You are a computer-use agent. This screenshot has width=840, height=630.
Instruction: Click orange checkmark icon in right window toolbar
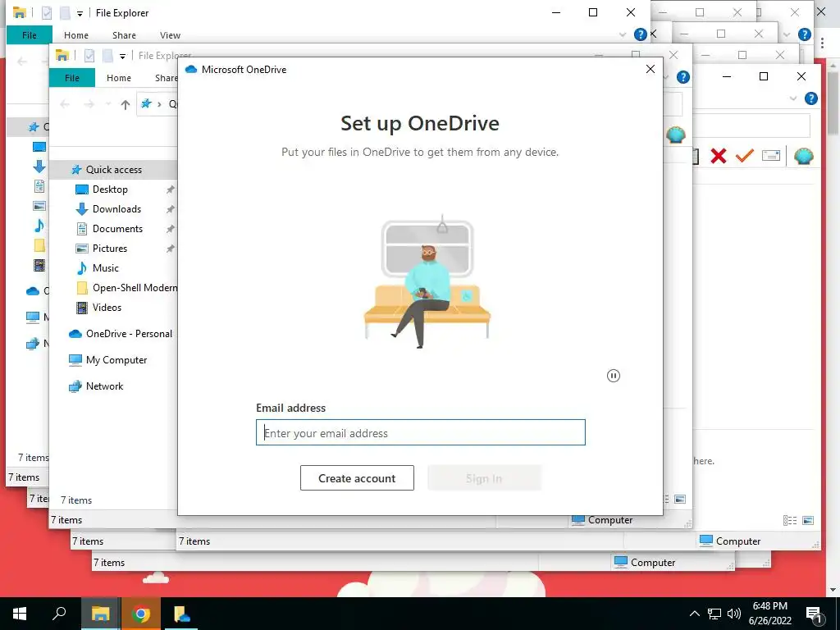point(745,156)
